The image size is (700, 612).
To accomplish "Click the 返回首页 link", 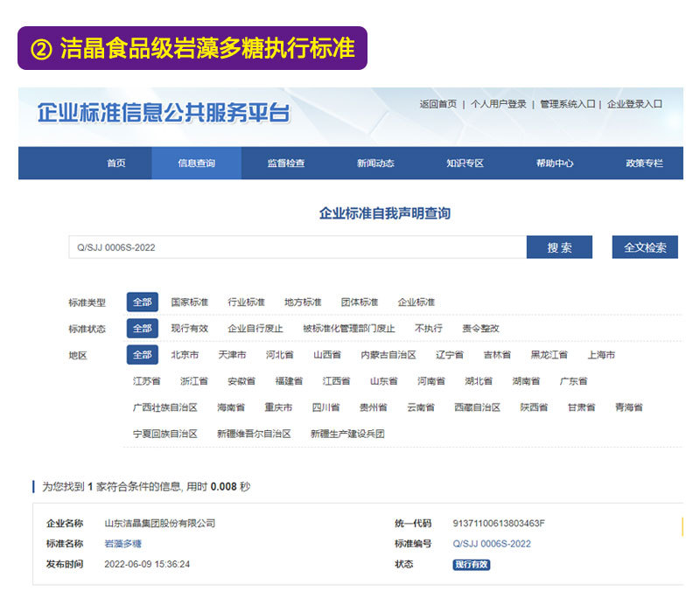I will [x=438, y=104].
